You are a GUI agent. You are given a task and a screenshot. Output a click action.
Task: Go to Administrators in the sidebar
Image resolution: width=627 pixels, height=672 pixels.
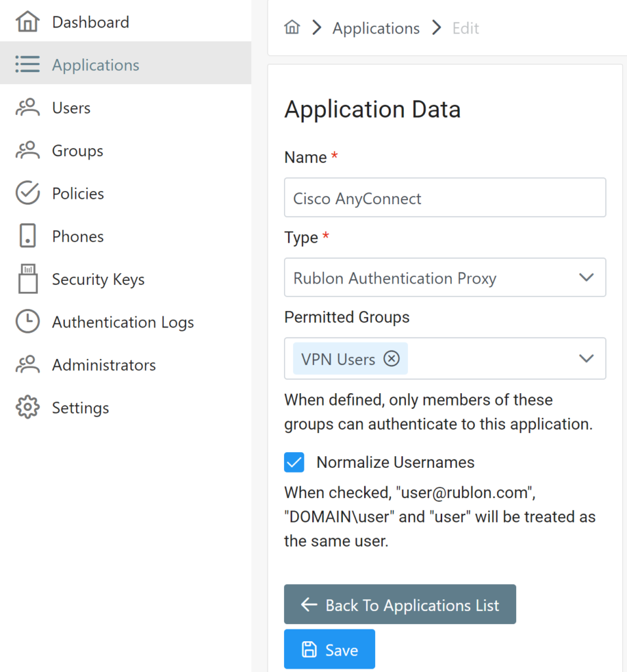(104, 365)
